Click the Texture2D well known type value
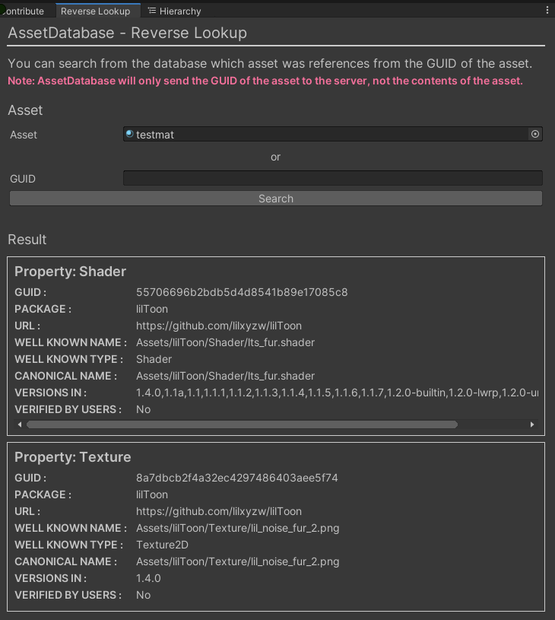 pyautogui.click(x=162, y=545)
